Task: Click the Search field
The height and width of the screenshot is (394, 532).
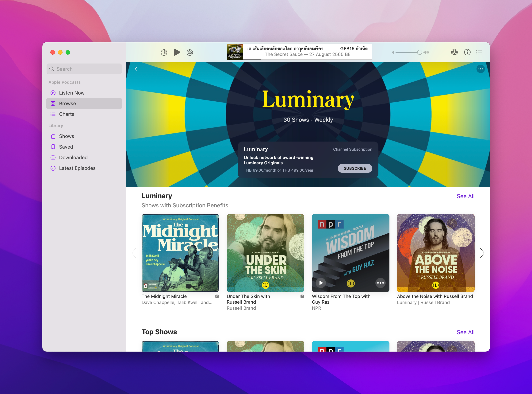Action: (x=84, y=69)
